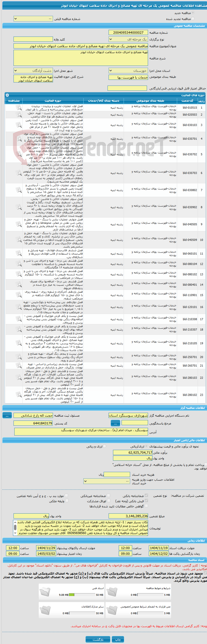Open سایر مدارک/اطلاعات folder icon

pos(45,610)
